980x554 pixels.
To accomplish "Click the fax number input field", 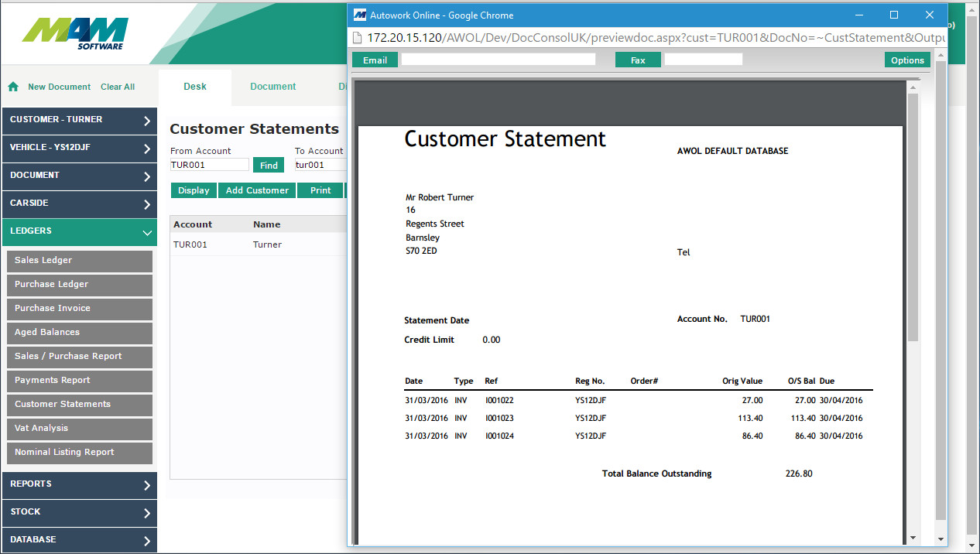I will (x=703, y=60).
